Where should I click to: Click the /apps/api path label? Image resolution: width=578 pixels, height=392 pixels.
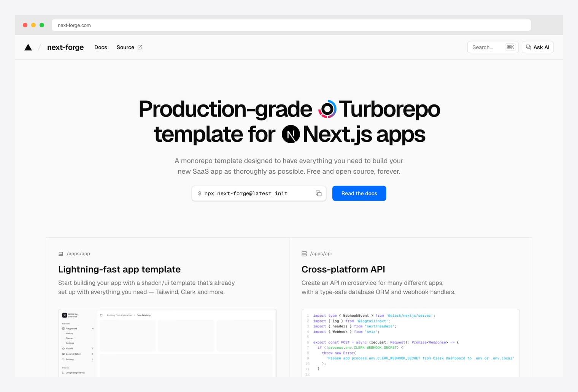321,254
